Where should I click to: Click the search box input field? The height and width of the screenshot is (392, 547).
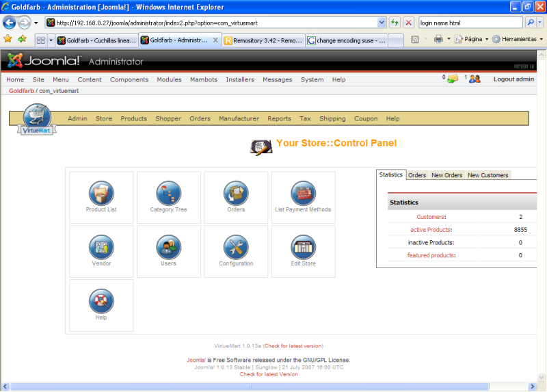(471, 23)
